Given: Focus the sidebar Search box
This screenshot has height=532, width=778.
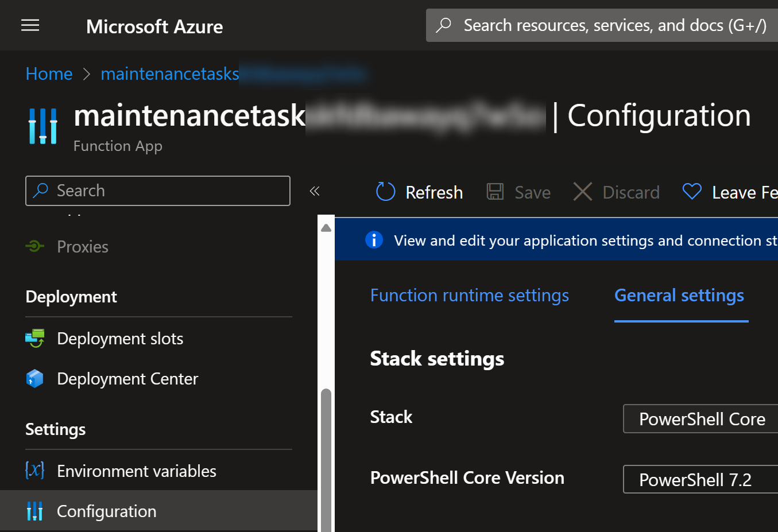Looking at the screenshot, I should point(158,191).
